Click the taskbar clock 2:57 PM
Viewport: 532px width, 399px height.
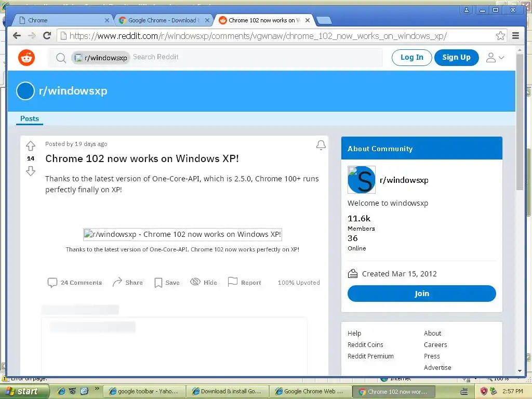coord(513,391)
